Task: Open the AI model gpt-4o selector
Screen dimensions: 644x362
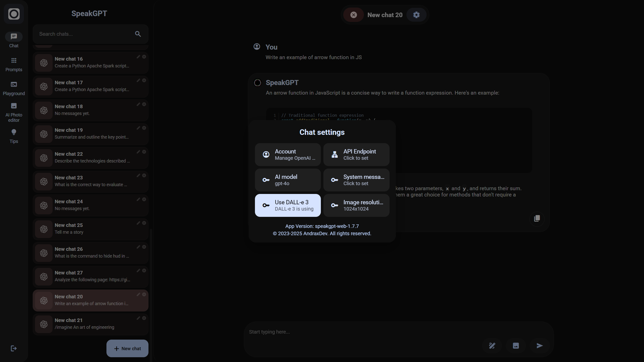Action: click(x=288, y=180)
